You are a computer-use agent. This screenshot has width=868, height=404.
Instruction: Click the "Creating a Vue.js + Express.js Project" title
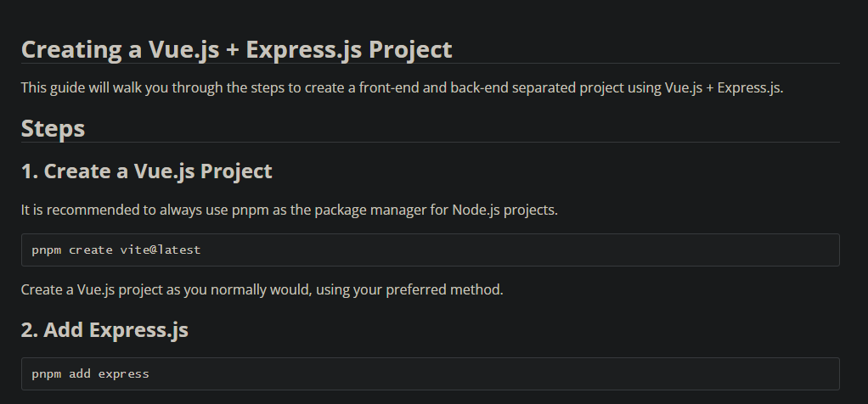coord(236,49)
